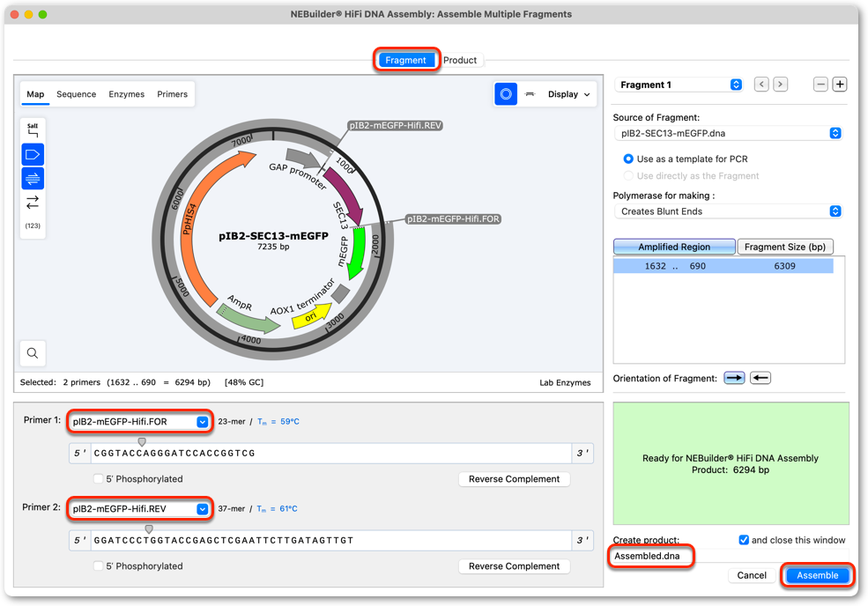This screenshot has width=868, height=606.
Task: Open the Fragment 1 selector dropdown
Action: [679, 85]
